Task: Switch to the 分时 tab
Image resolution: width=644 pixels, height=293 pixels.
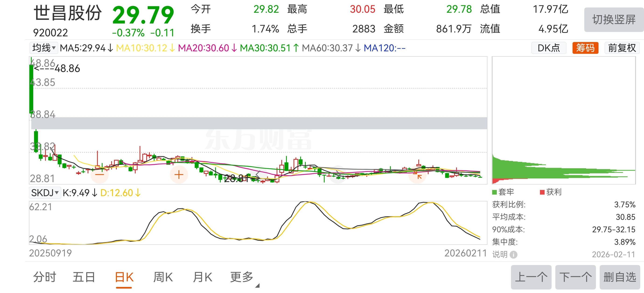Action: (45, 277)
